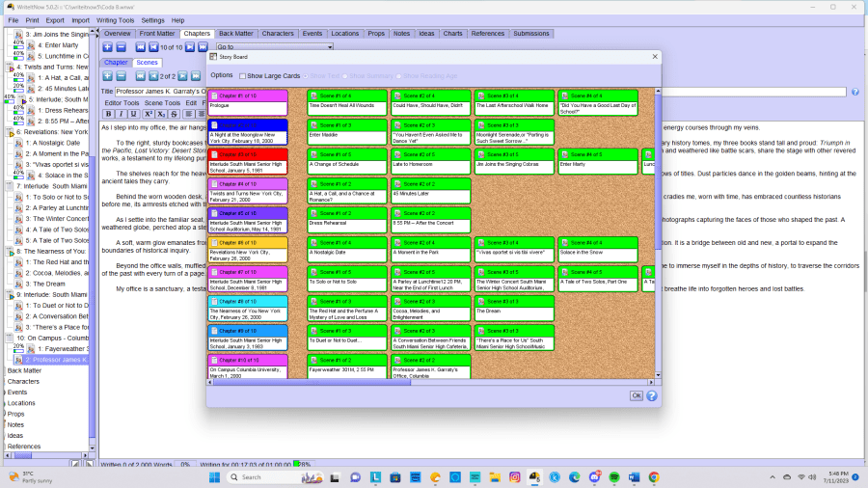Click the remove chapter minus button
The height and width of the screenshot is (488, 868).
click(x=121, y=47)
